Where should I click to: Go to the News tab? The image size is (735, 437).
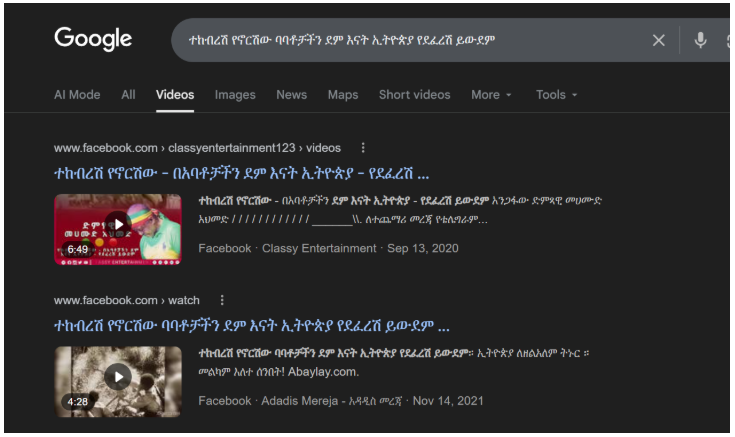[291, 95]
